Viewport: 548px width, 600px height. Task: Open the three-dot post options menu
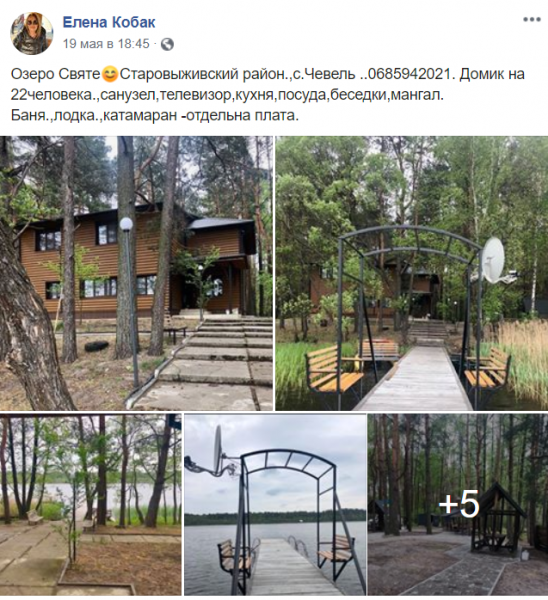pyautogui.click(x=532, y=20)
